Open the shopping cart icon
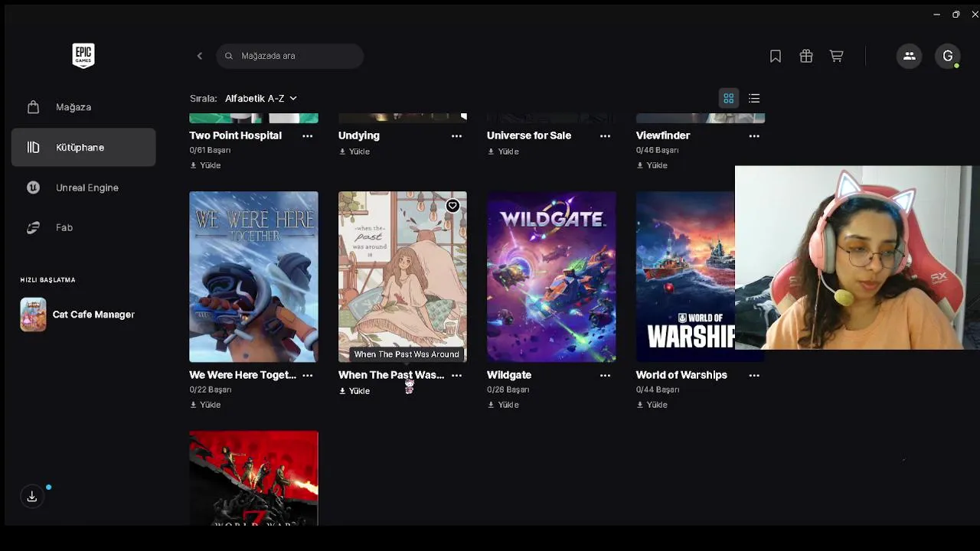The height and width of the screenshot is (551, 980). pyautogui.click(x=836, y=56)
